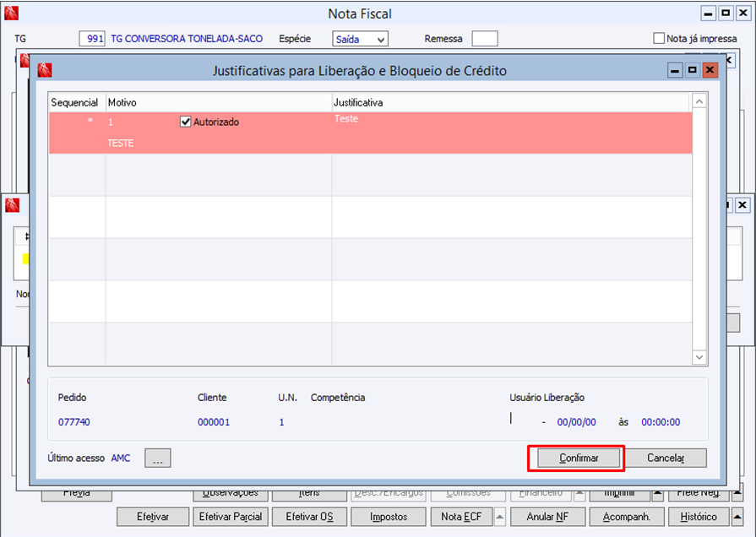Click the Cliente code 000001
Viewport: 756px width, 537px height.
(214, 422)
